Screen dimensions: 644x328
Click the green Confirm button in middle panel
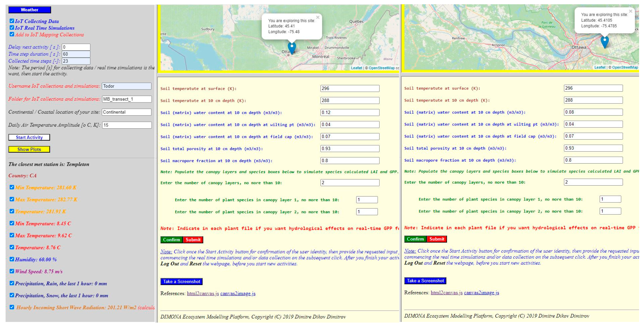172,240
